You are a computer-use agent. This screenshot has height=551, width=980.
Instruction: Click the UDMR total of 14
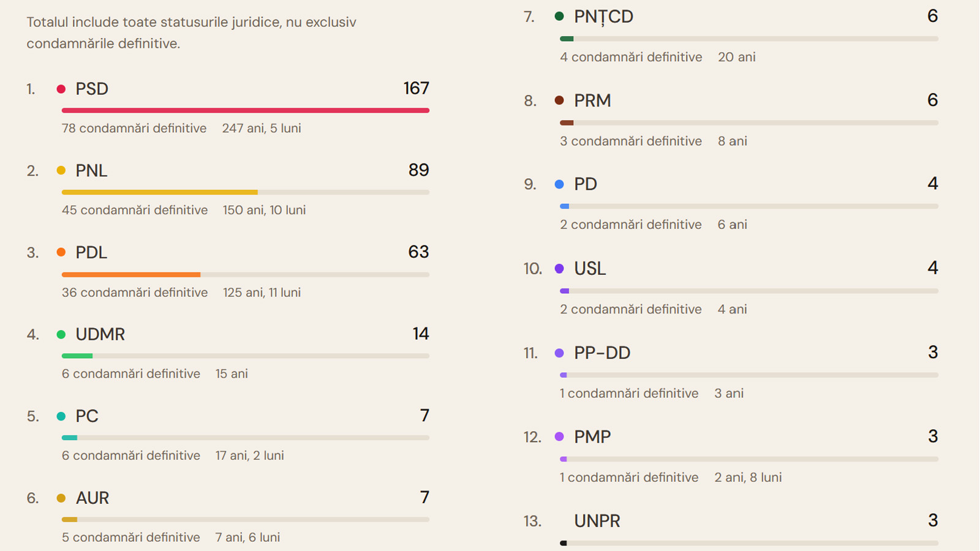tap(421, 334)
